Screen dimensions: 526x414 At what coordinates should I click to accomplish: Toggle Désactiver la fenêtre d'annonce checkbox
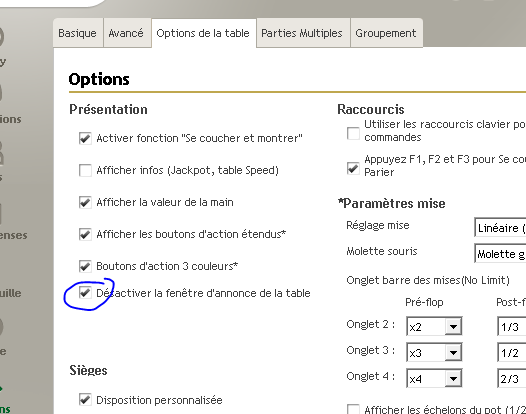[x=85, y=293]
